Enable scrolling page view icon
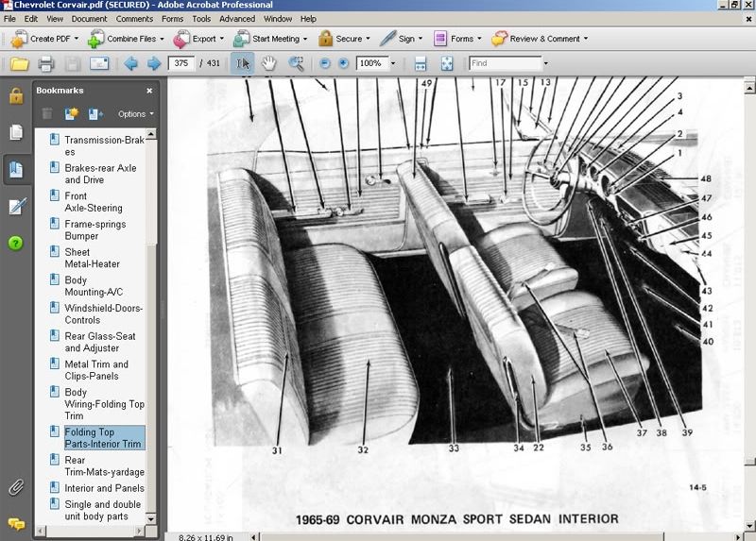 [421, 63]
